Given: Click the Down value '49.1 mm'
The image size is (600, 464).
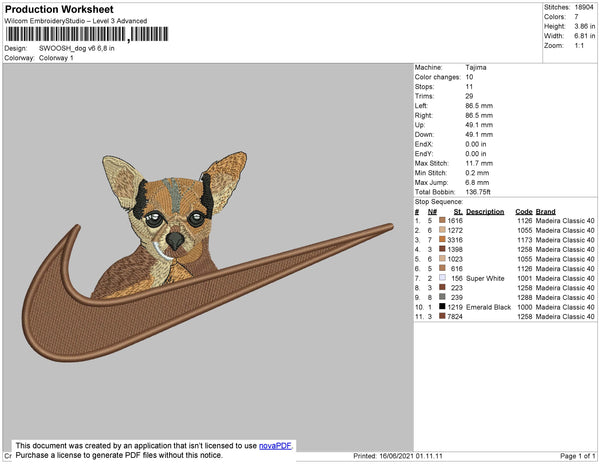Looking at the screenshot, I should pyautogui.click(x=479, y=134).
